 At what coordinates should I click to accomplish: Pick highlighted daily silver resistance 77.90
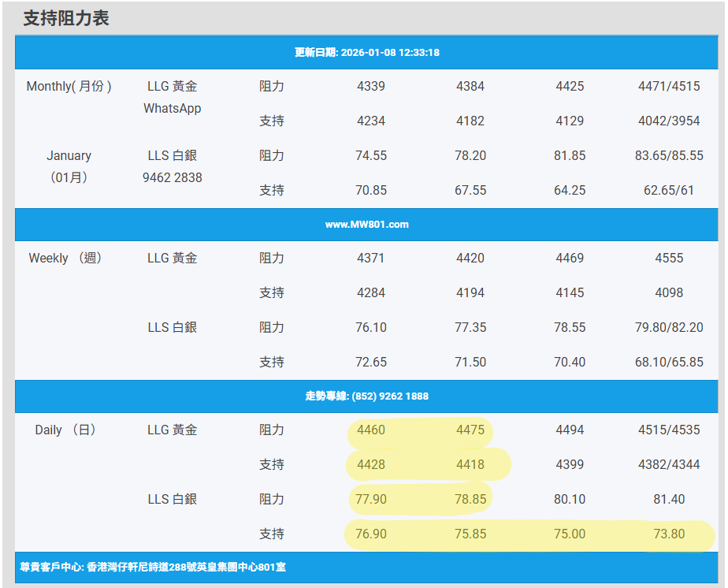(x=371, y=500)
